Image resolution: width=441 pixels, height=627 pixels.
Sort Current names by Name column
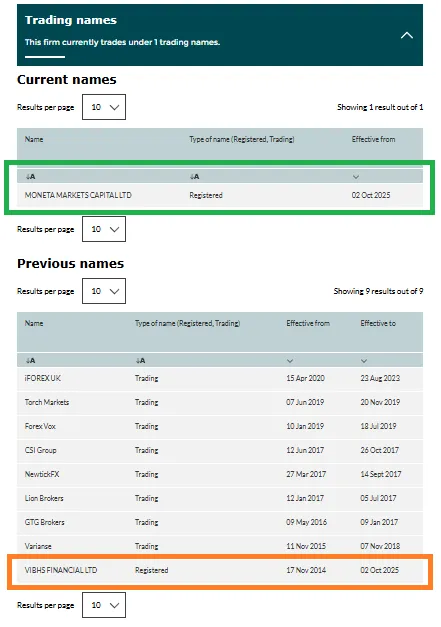click(30, 176)
